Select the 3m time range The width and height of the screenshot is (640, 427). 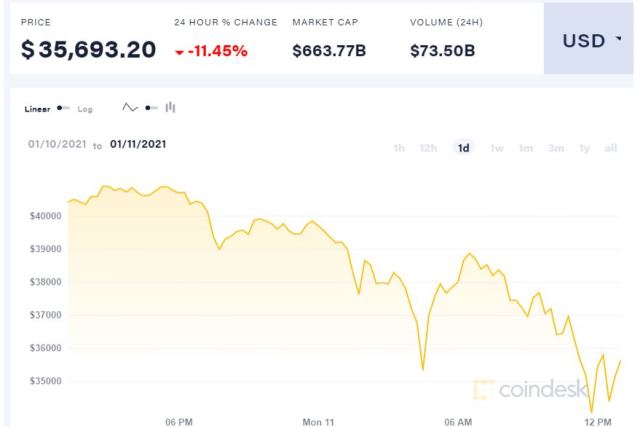click(554, 148)
